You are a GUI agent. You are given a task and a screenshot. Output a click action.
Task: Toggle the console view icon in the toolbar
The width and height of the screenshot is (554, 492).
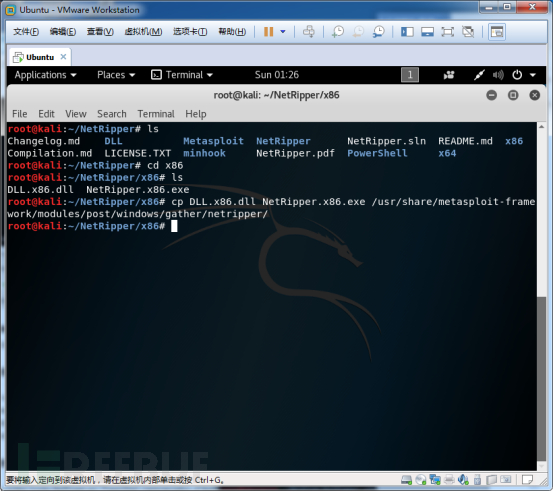tap(497, 32)
